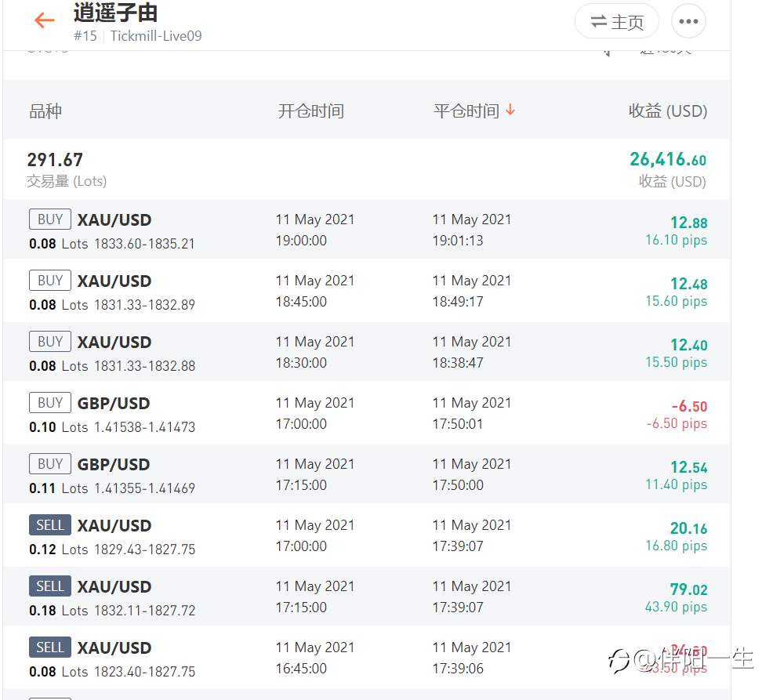762x700 pixels.
Task: Select close time 17:50:01
Action: click(x=458, y=424)
